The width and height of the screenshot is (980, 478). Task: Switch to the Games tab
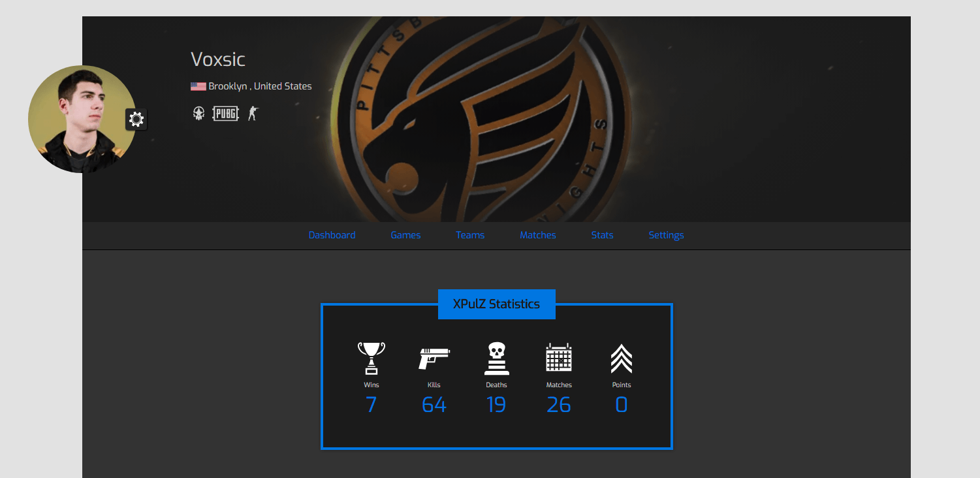(405, 235)
